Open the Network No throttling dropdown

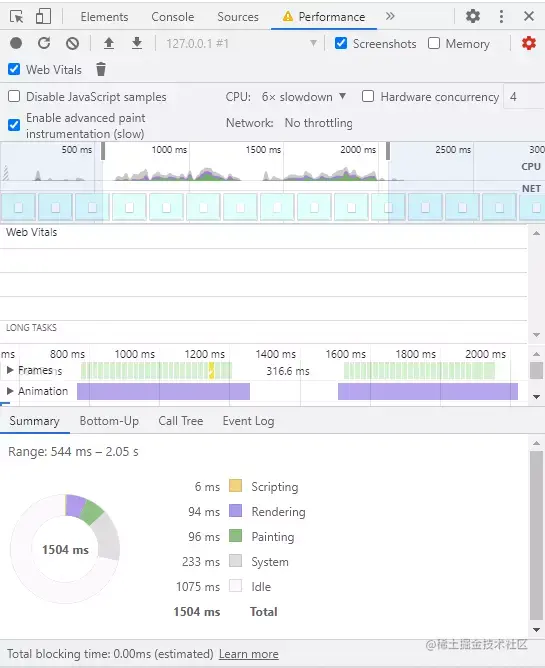tap(318, 123)
